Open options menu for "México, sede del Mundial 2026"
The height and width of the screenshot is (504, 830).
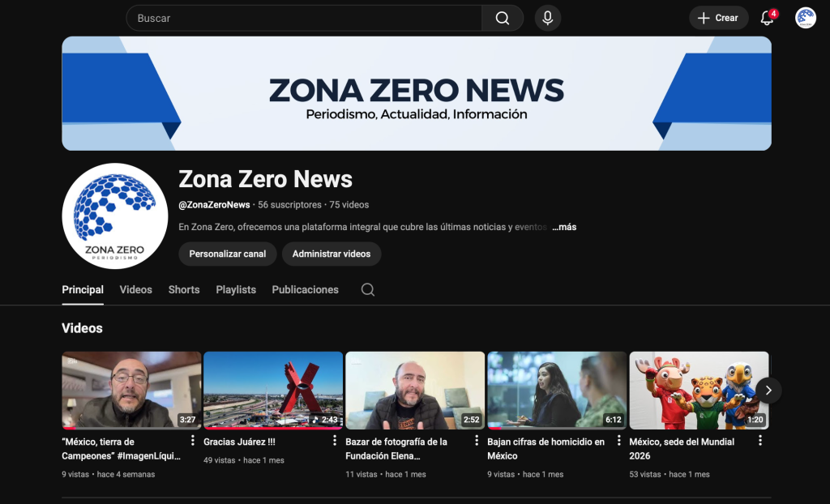click(760, 441)
